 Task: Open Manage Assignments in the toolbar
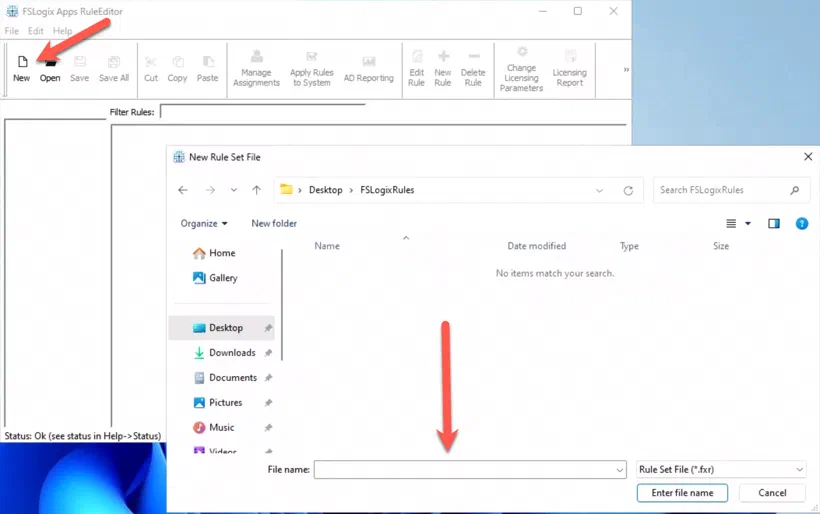[x=256, y=68]
